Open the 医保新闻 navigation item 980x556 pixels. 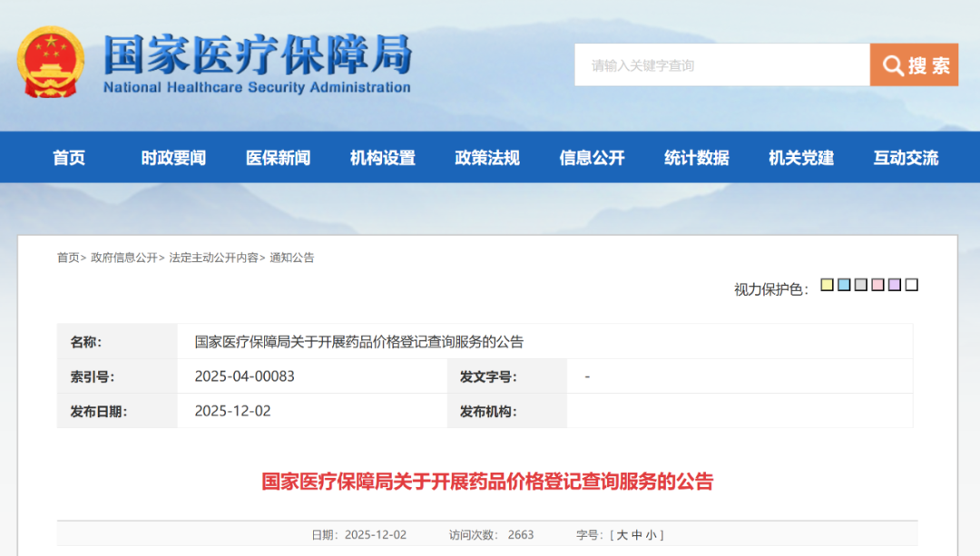[x=278, y=158]
